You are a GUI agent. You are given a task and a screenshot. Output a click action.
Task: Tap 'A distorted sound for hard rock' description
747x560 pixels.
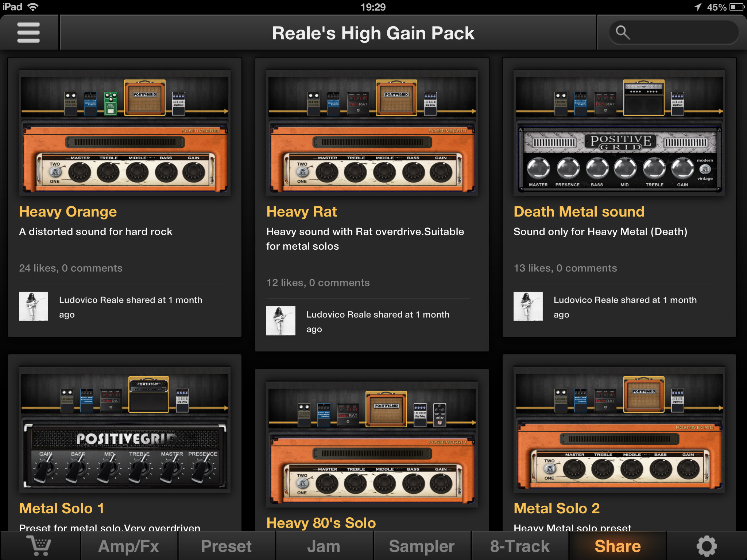(96, 232)
